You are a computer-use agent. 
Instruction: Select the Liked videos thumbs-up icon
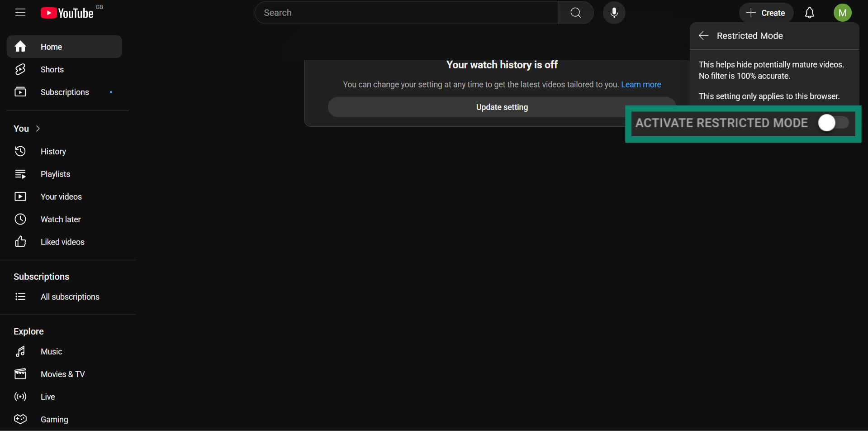pyautogui.click(x=20, y=241)
